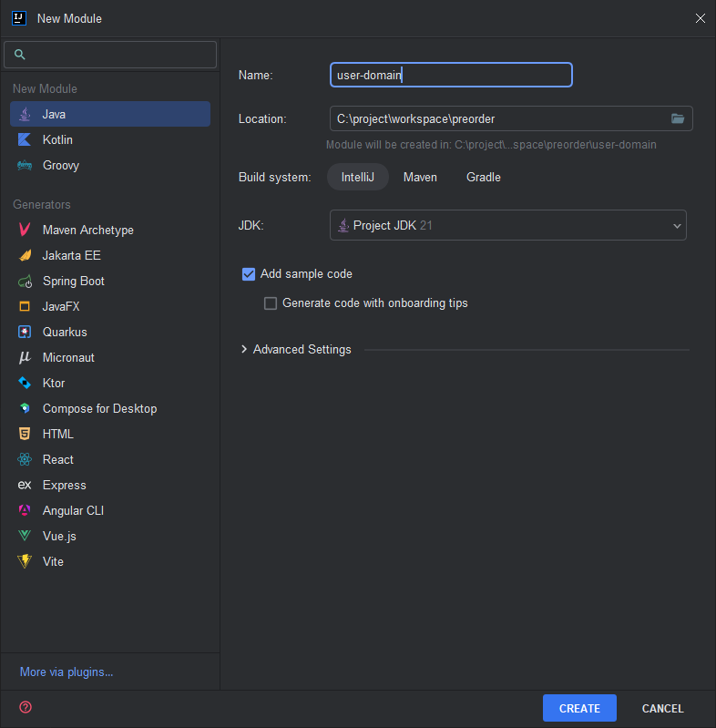The width and height of the screenshot is (716, 728).
Task: Click the Ktor icon
Action: click(x=25, y=383)
